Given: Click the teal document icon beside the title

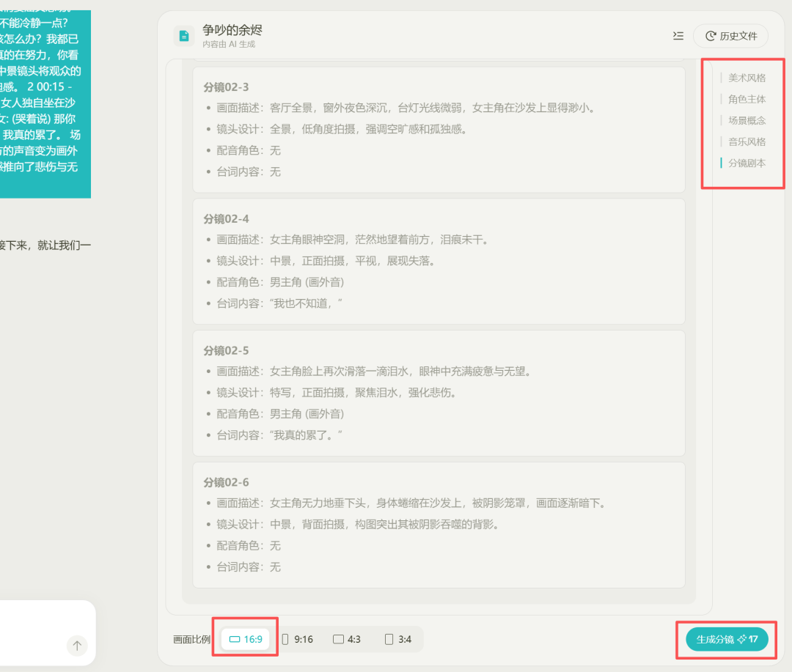Looking at the screenshot, I should click(x=184, y=36).
